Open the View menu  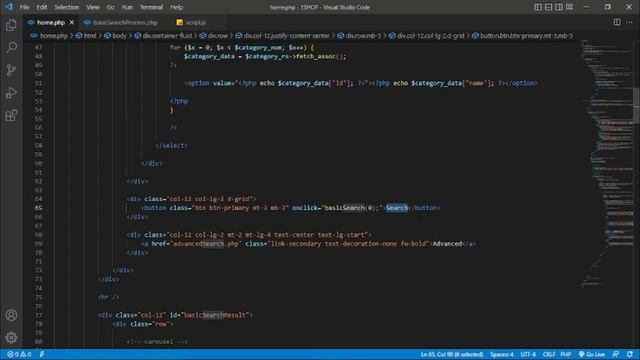(x=93, y=7)
